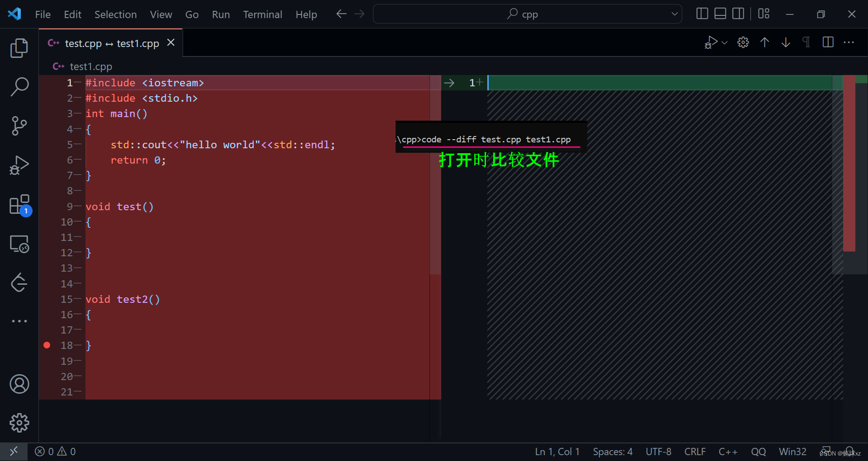Open the Customize Layout menu

[764, 14]
